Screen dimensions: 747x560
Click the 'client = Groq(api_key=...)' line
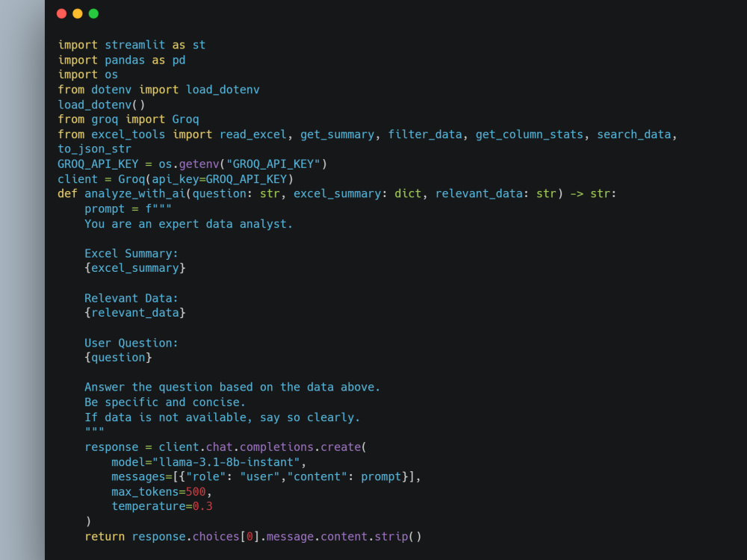[176, 179]
